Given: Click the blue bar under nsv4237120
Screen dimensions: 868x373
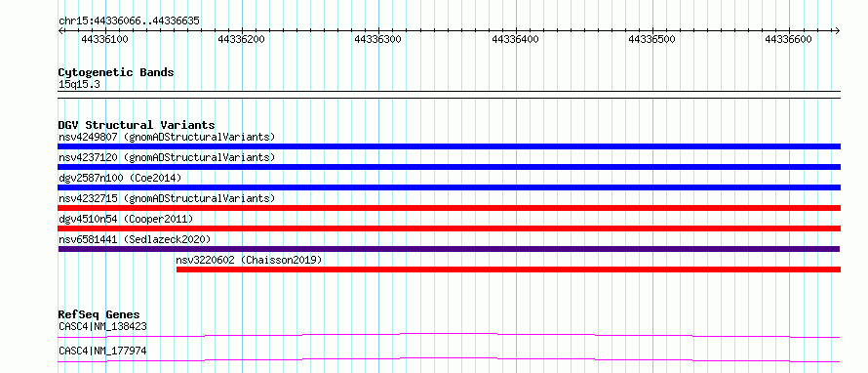Looking at the screenshot, I should (x=449, y=167).
